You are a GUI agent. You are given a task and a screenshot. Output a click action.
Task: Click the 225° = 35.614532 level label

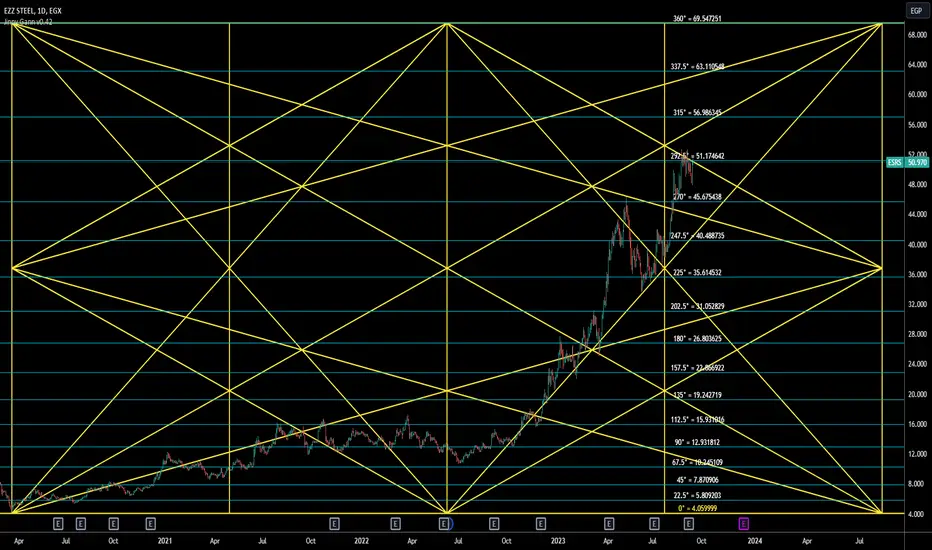[x=697, y=273]
